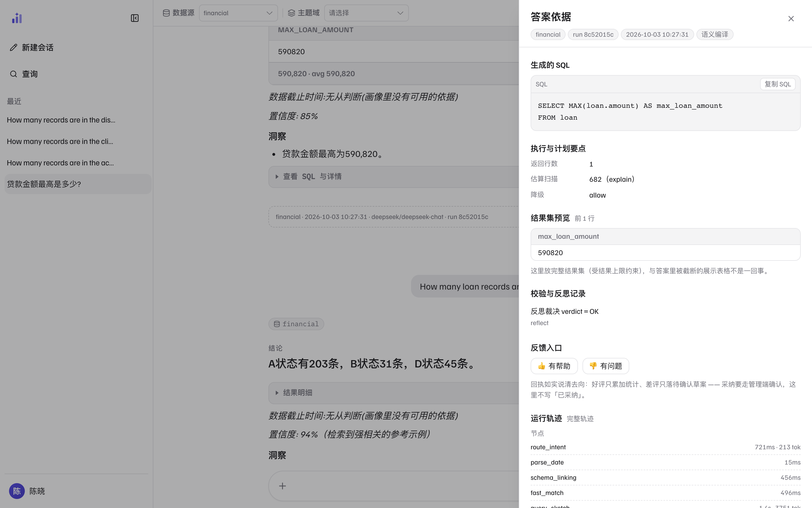Viewport: 812px width, 508px height.
Task: Click the 完整轨迹 label
Action: coord(580,419)
